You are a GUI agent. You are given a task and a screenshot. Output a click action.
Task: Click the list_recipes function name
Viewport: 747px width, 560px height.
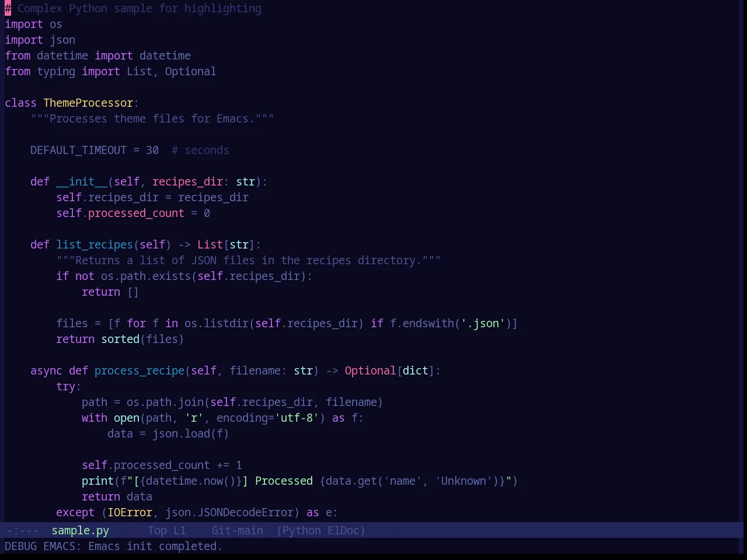pos(95,244)
